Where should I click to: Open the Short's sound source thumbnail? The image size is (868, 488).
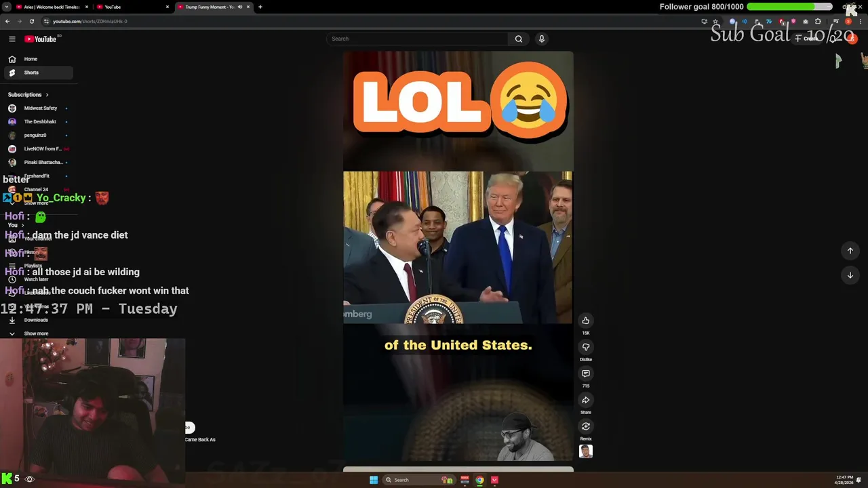(586, 451)
